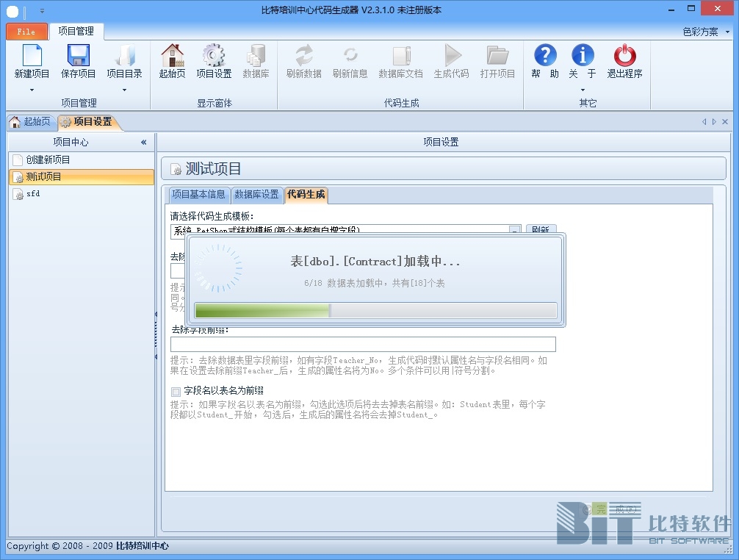
Task: Click the 新建项目 (New Project) icon
Action: pos(32,56)
